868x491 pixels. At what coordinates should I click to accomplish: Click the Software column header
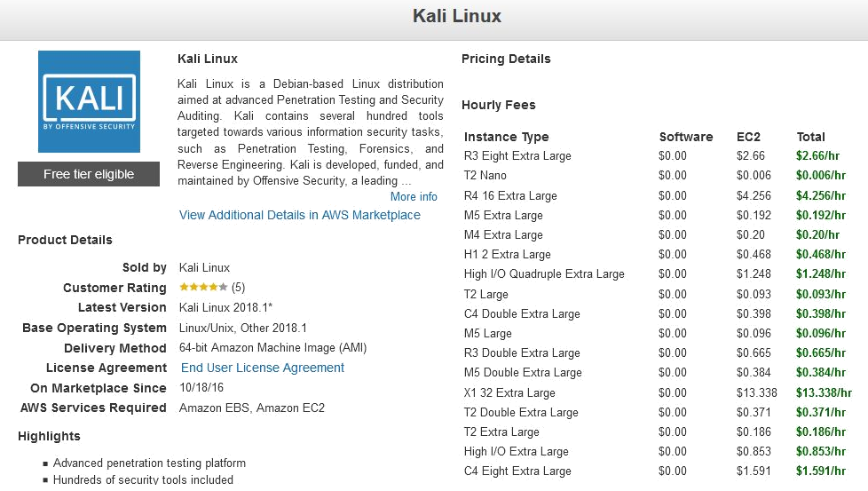click(686, 137)
